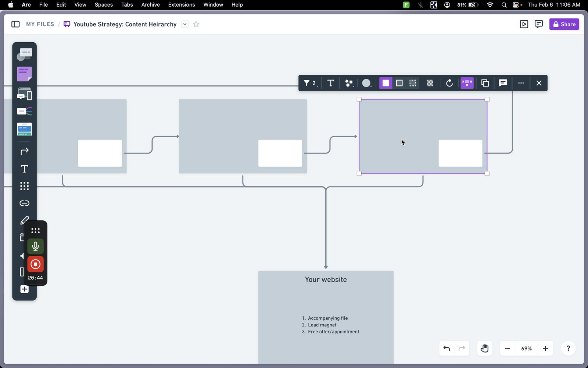The image size is (588, 368).
Task: Select the solid filled shape style
Action: pyautogui.click(x=386, y=83)
